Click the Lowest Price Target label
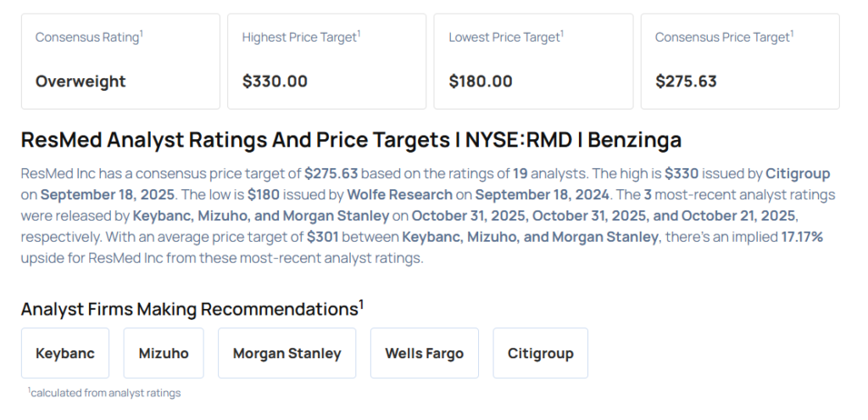 505,37
